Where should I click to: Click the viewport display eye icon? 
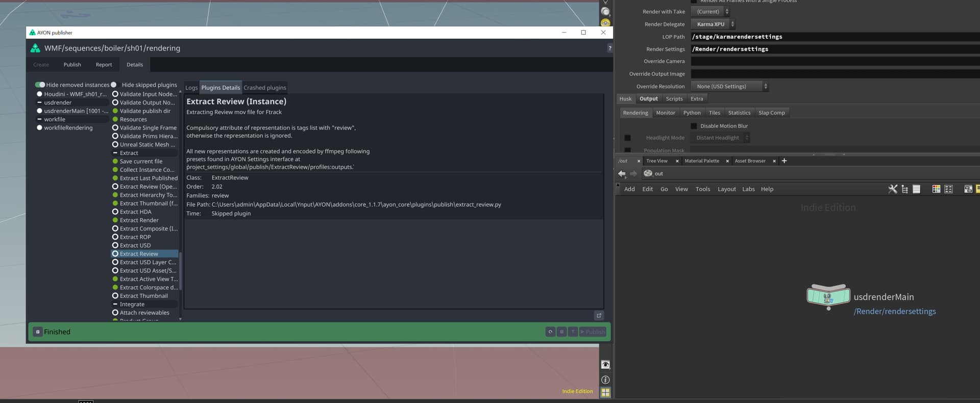click(605, 365)
